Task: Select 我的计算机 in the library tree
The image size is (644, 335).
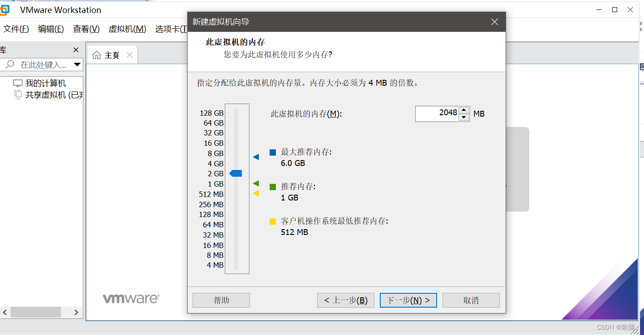Action: [45, 83]
